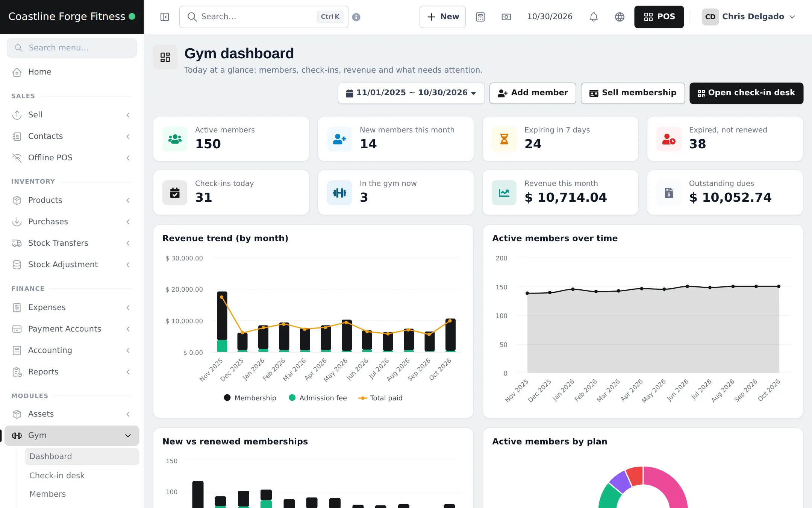
Task: Open the calculator icon in top bar
Action: (x=480, y=17)
